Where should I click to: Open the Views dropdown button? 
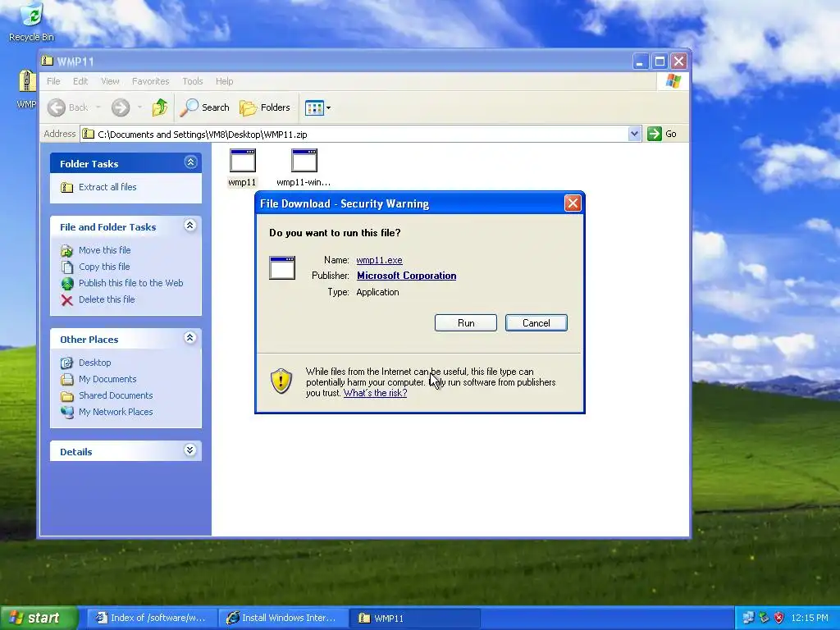[317, 107]
